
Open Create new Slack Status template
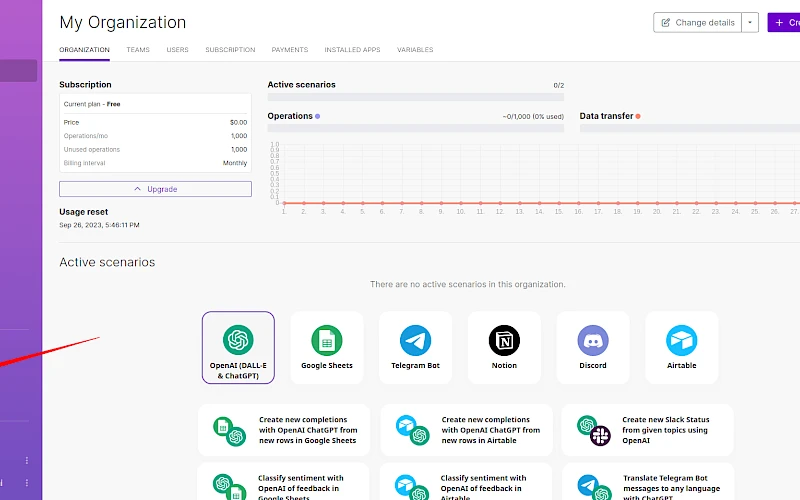coord(647,430)
